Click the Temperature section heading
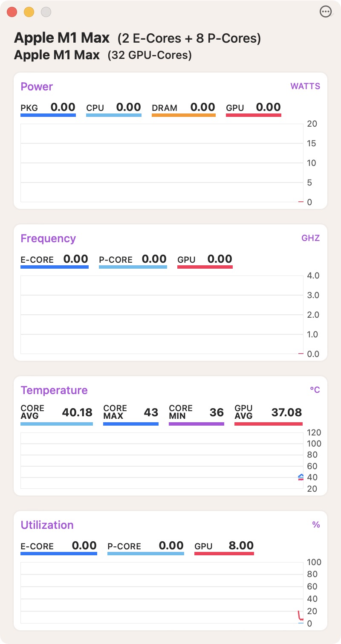 54,390
